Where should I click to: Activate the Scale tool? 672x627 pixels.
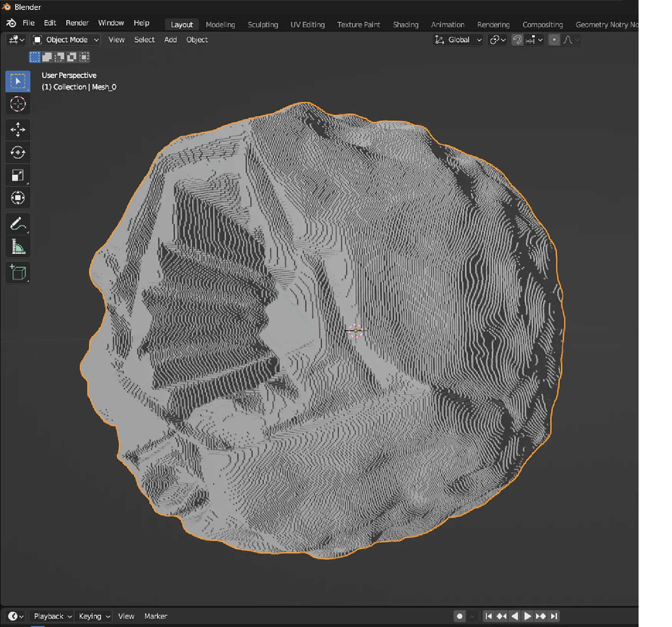coord(18,176)
